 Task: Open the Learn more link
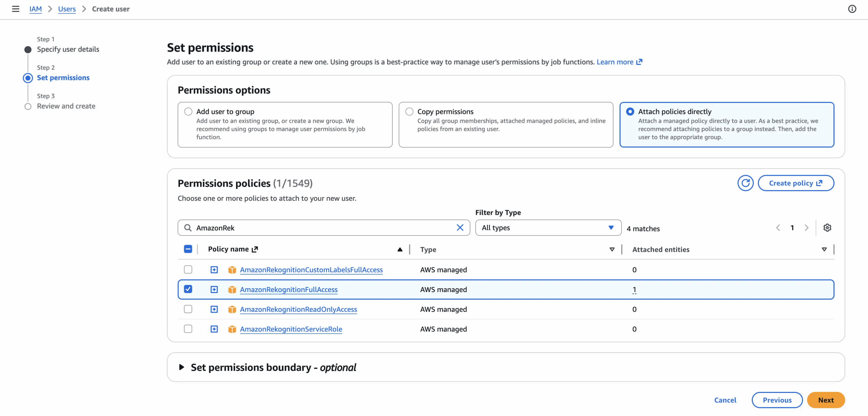click(619, 62)
